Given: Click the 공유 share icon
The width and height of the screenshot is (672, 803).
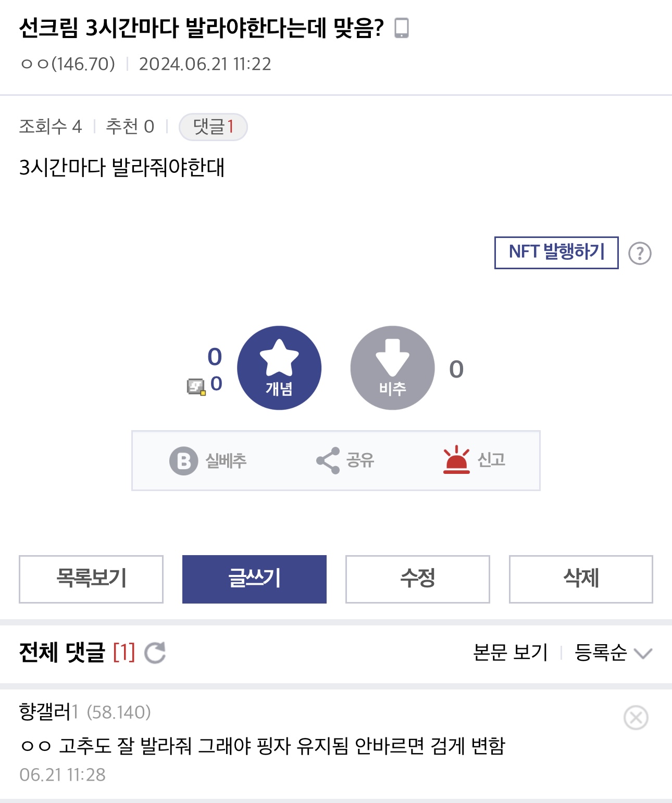Looking at the screenshot, I should coord(328,460).
